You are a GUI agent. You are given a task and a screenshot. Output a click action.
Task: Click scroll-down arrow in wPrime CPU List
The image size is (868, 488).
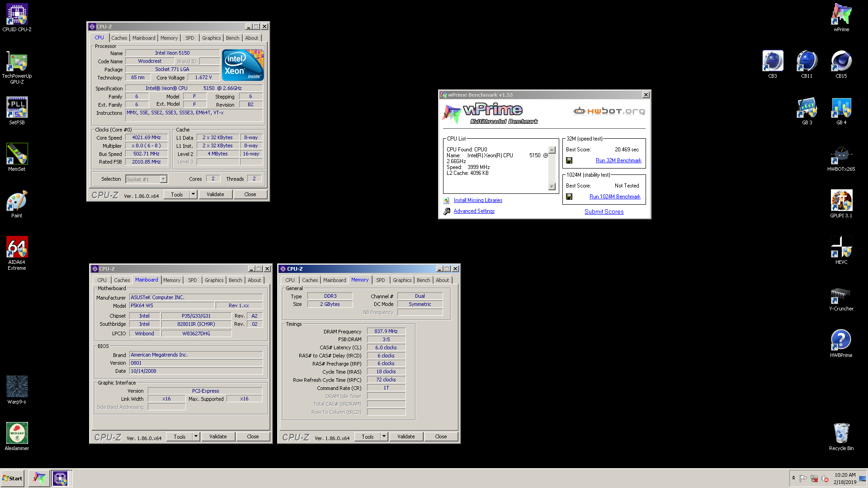[552, 186]
